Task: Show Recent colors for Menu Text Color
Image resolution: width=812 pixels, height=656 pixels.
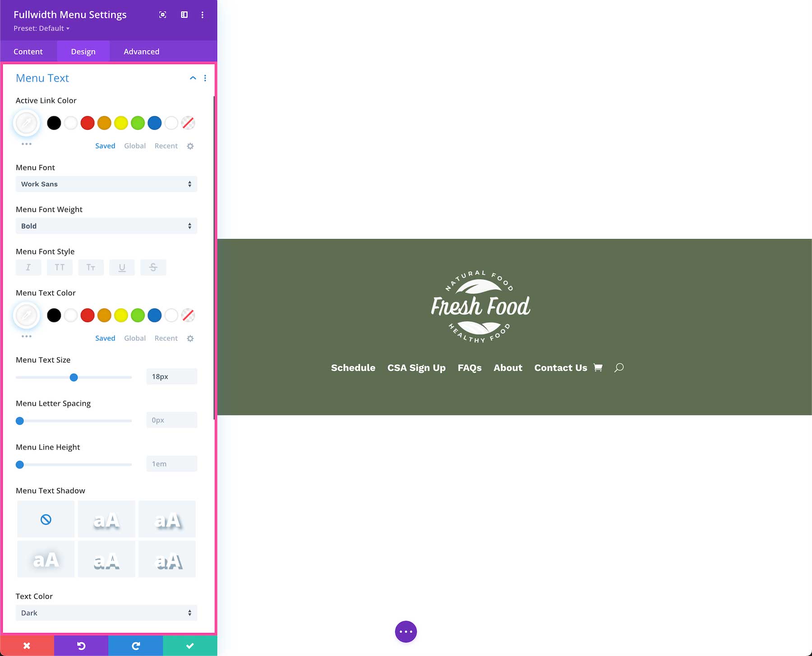Action: (x=166, y=338)
